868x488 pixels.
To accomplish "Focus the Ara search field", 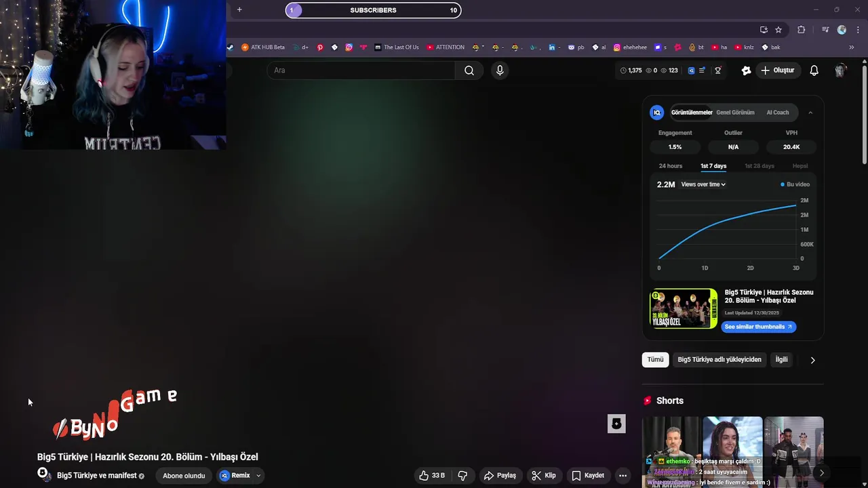I will point(362,70).
